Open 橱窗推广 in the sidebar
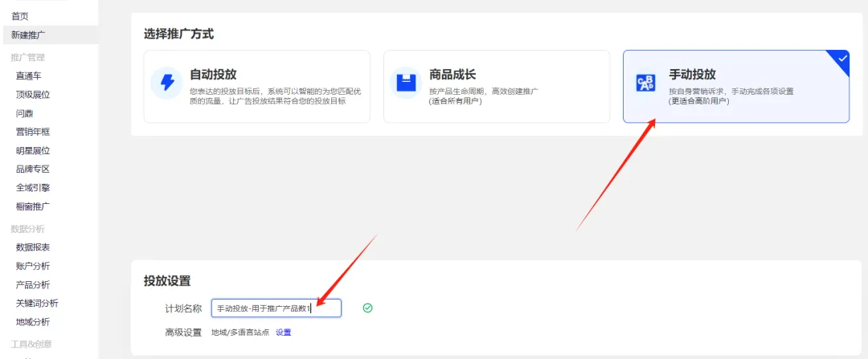868x359 pixels. coord(33,206)
